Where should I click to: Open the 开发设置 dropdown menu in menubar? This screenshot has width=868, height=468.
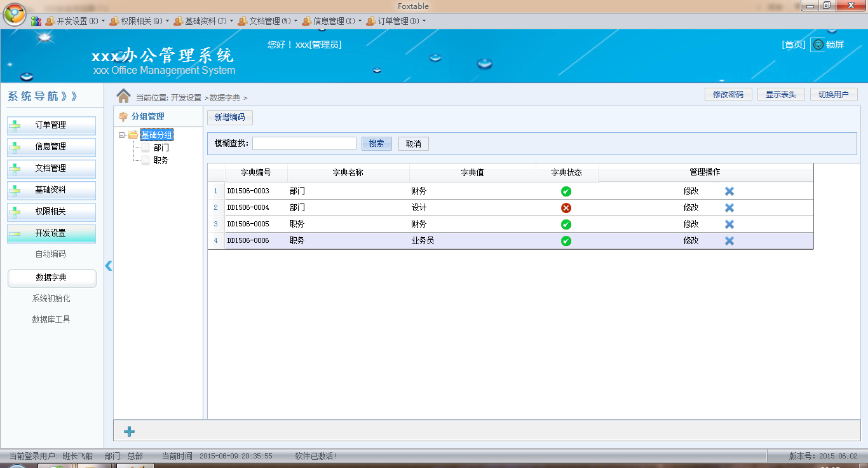click(x=76, y=21)
